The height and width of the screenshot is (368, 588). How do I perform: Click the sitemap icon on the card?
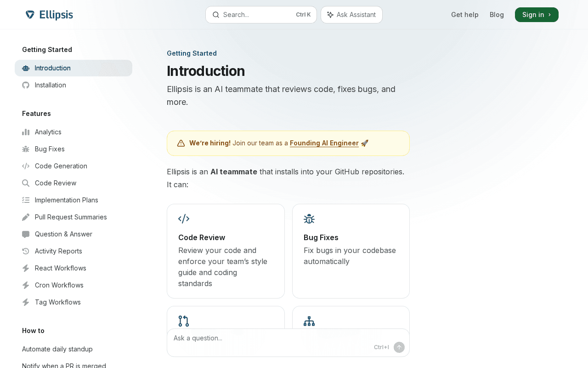pos(309,321)
